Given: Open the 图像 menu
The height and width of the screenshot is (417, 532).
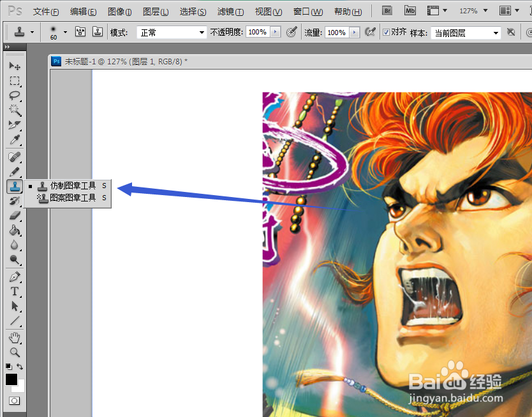Looking at the screenshot, I should (x=119, y=12).
